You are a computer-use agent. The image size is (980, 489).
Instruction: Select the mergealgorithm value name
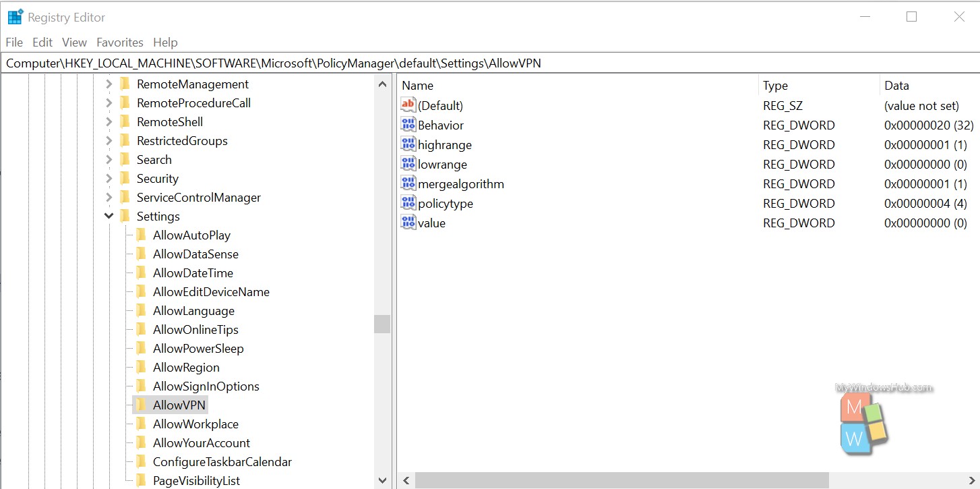point(461,183)
